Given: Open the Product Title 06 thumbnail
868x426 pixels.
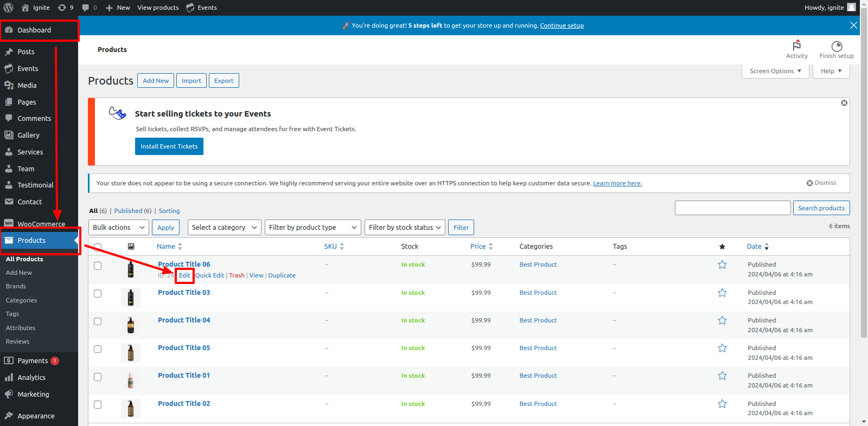Looking at the screenshot, I should point(131,269).
